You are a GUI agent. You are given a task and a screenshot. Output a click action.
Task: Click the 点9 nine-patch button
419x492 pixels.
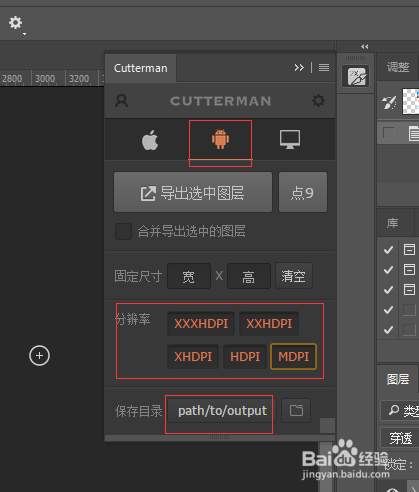click(x=303, y=192)
